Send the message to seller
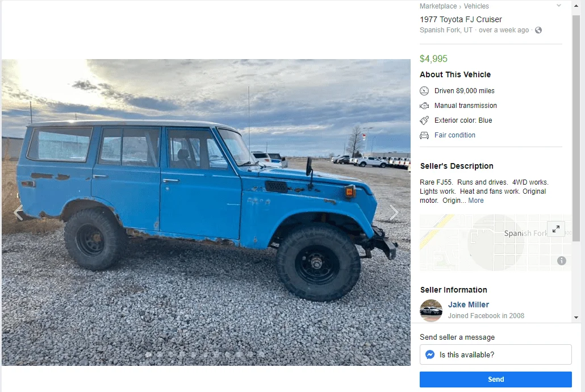 pos(495,380)
